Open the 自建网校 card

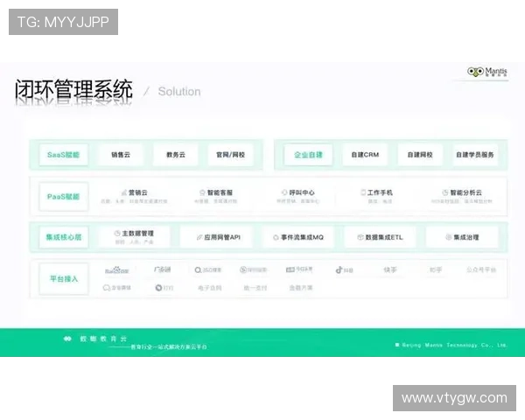(420, 155)
